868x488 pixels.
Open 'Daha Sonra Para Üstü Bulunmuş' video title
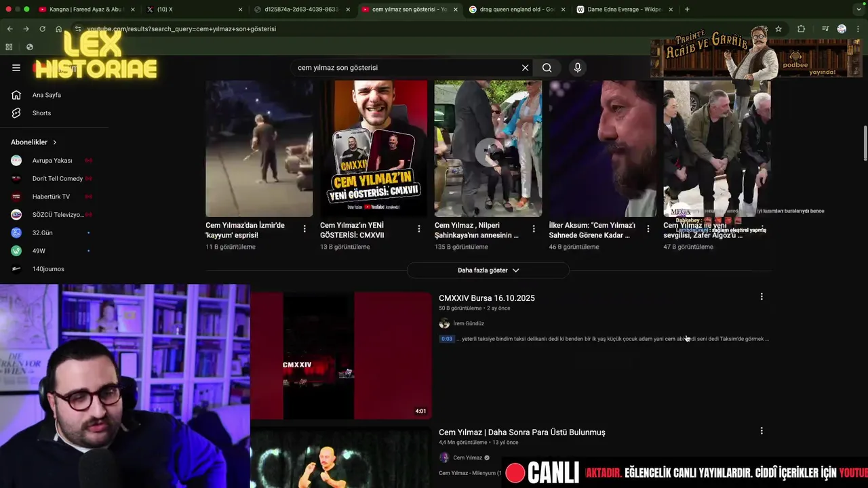click(x=522, y=432)
